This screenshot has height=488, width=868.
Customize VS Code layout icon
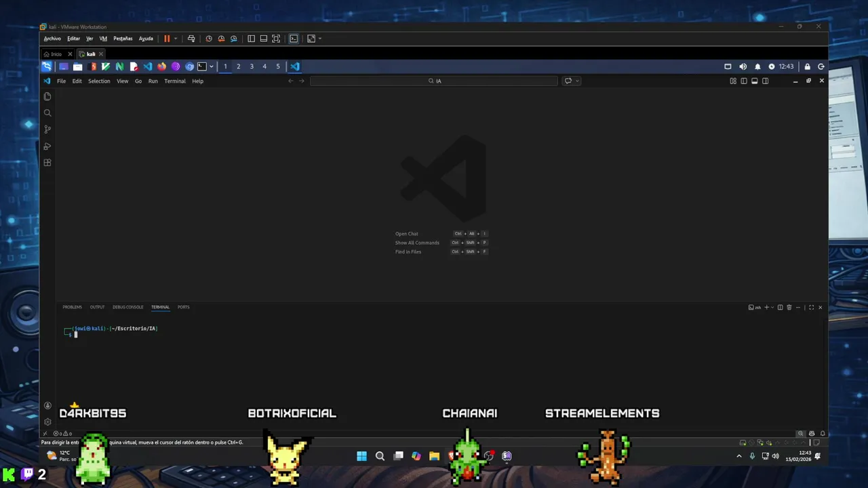733,81
